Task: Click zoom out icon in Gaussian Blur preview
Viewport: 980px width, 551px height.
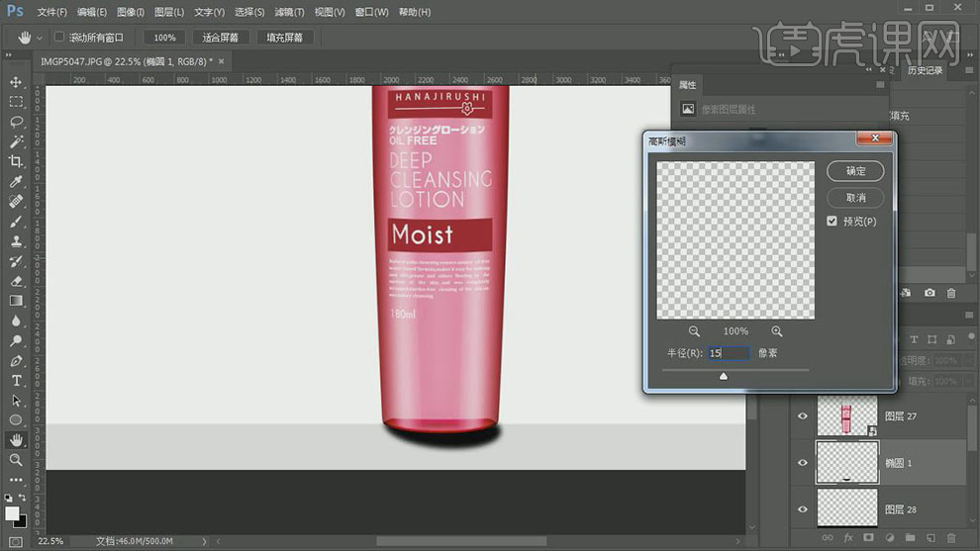Action: pos(694,331)
